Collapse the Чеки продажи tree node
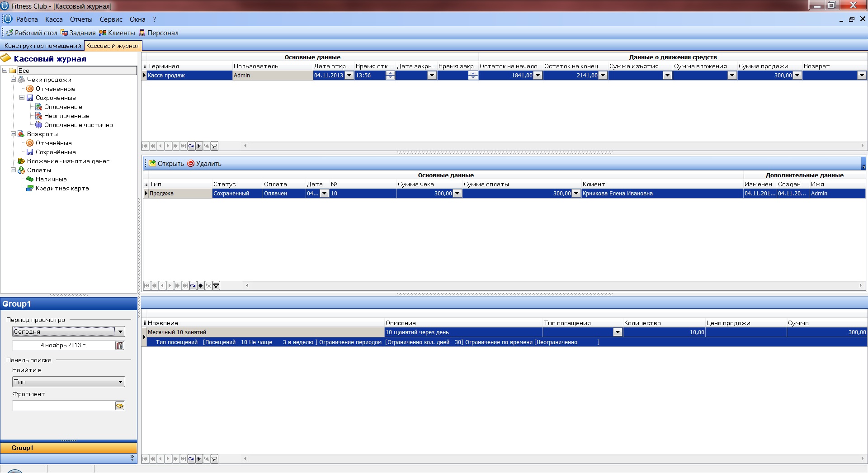868x473 pixels. 14,80
